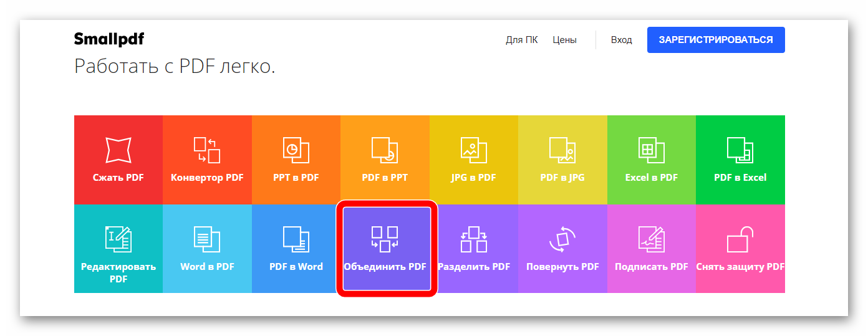Open the Снять защиту PDF unlock tool
Screen dimensions: 868x336
tap(740, 249)
